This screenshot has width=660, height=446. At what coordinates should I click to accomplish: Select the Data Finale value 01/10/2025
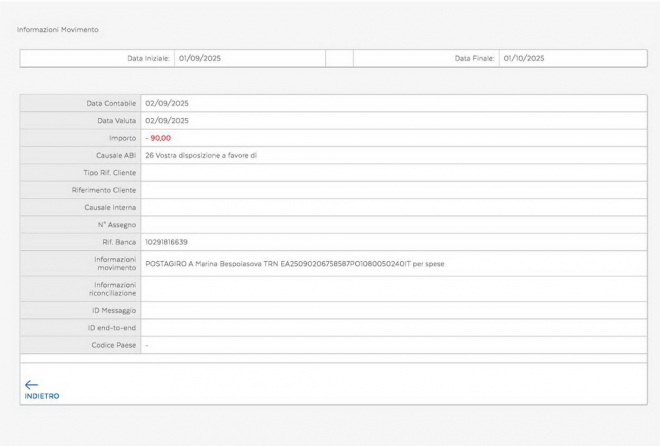(x=524, y=58)
